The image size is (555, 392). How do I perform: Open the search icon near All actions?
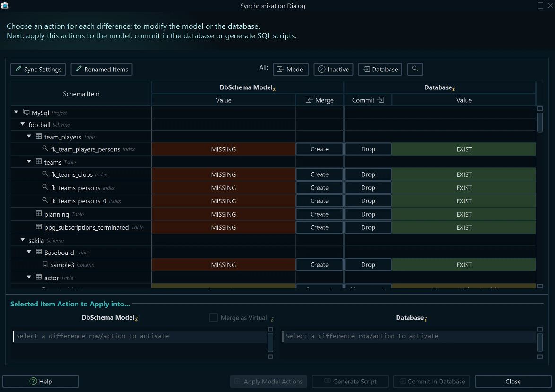tap(415, 69)
